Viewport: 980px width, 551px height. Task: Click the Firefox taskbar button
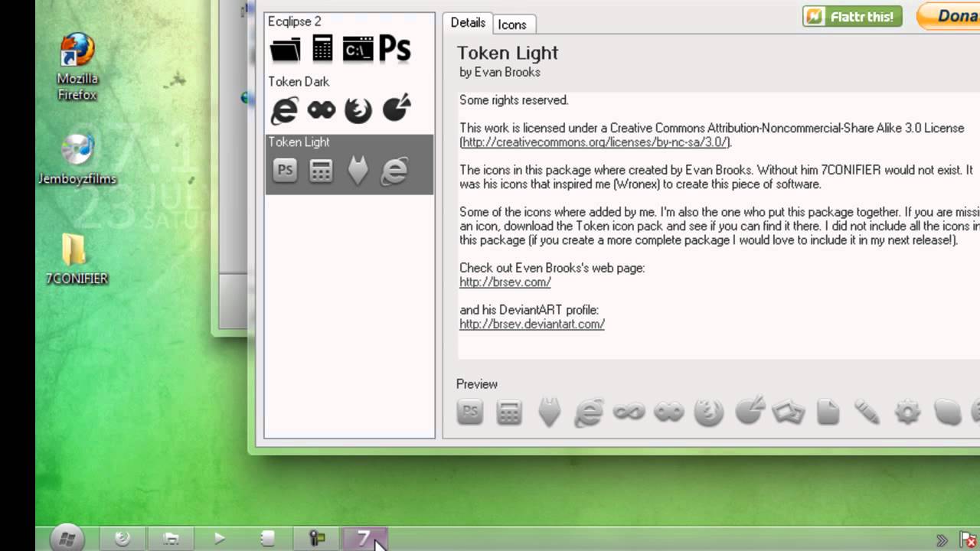point(122,539)
